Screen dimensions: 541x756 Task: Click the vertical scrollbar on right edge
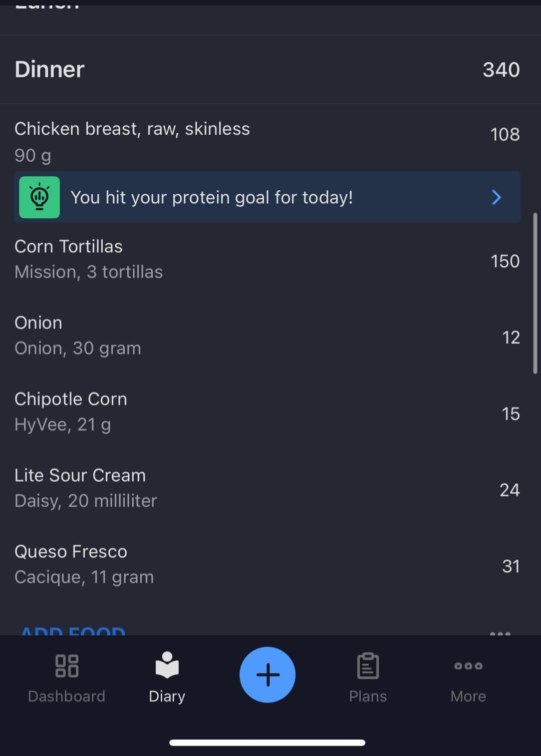[x=535, y=293]
